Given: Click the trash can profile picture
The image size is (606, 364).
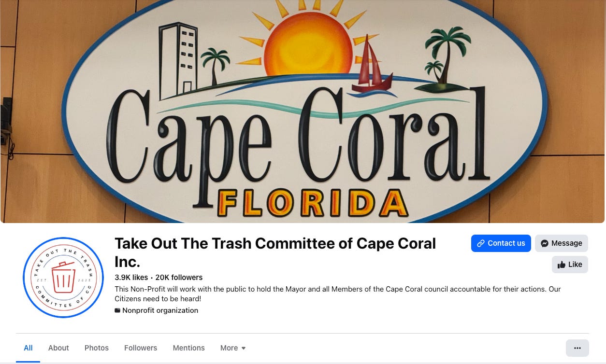Looking at the screenshot, I should 63,278.
